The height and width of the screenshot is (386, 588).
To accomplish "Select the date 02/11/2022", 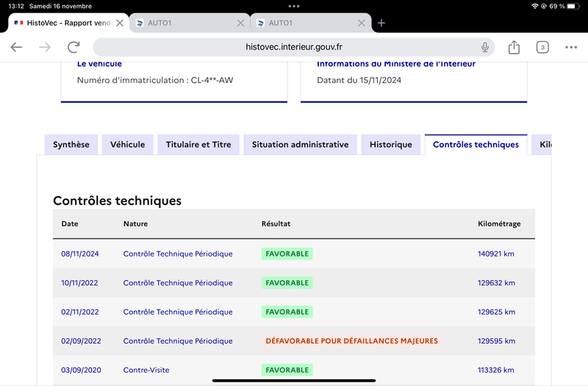I will (80, 312).
